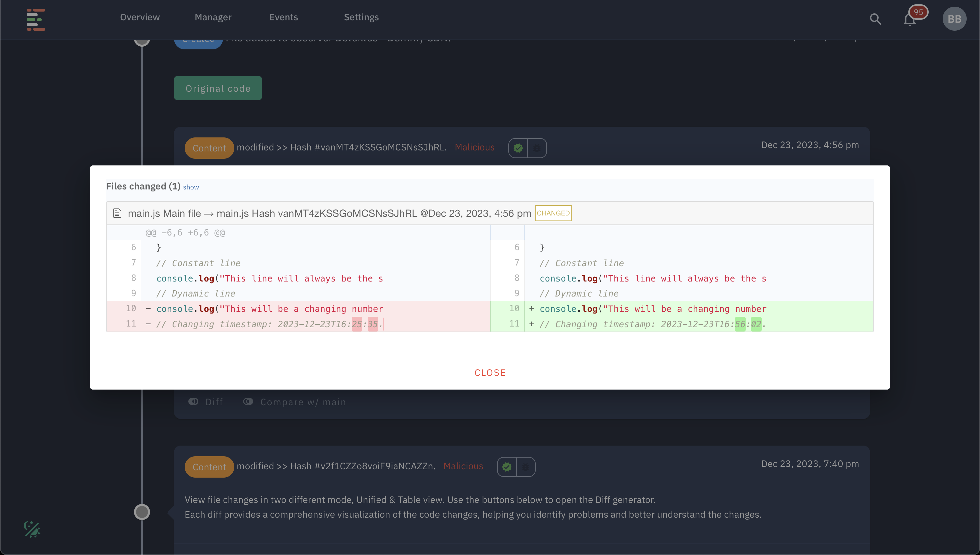980x555 pixels.
Task: Click the Files changed (1) heading
Action: (143, 186)
